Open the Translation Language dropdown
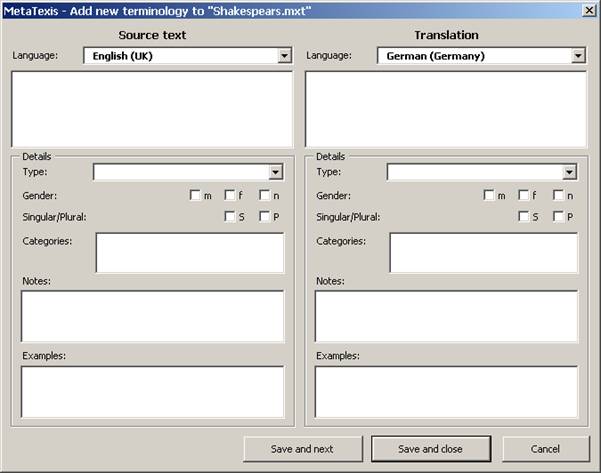This screenshot has height=473, width=601. pos(578,56)
